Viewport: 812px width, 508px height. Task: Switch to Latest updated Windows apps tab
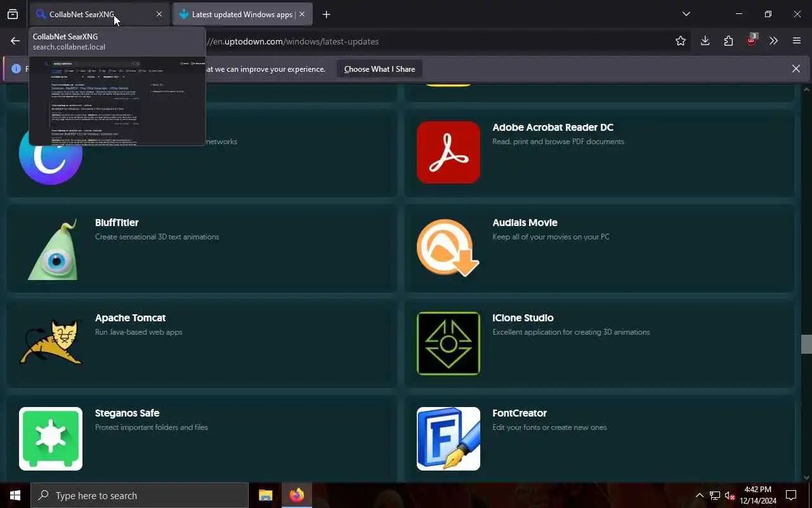coord(242,14)
